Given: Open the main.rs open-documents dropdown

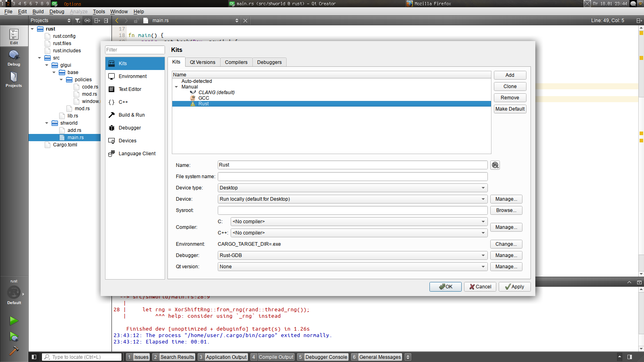Looking at the screenshot, I should pos(191,21).
